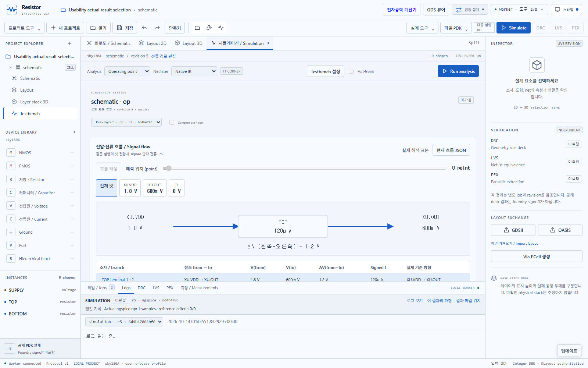This screenshot has width=588, height=368.
Task: Click the 해석 위치 point slider
Action: [x=305, y=168]
